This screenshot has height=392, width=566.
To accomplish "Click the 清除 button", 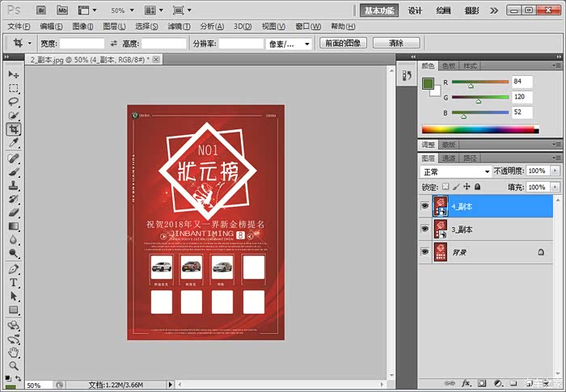I will [395, 43].
